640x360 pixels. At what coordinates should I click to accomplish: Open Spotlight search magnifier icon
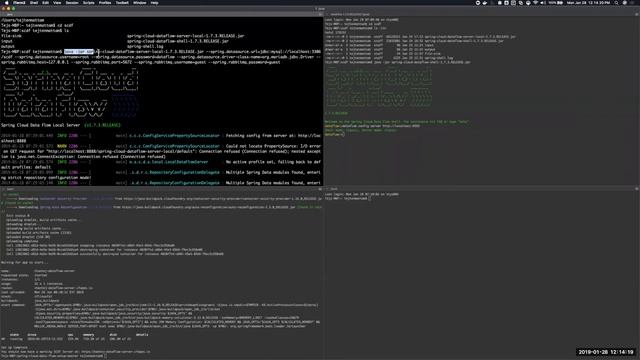coord(616,3)
